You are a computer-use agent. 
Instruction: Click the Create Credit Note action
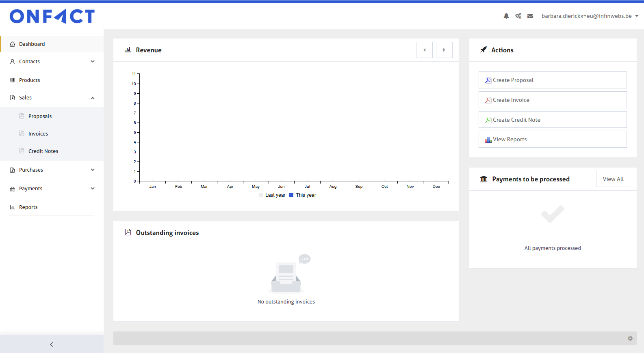552,120
